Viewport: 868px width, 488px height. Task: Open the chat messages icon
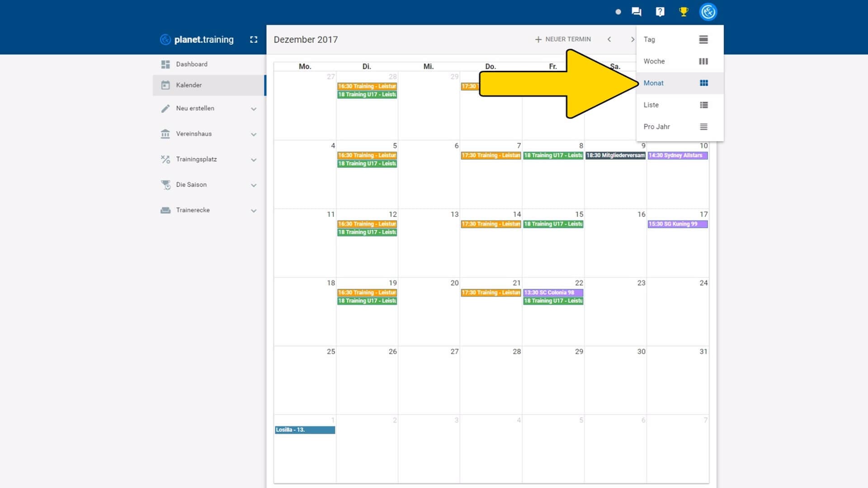(x=636, y=12)
